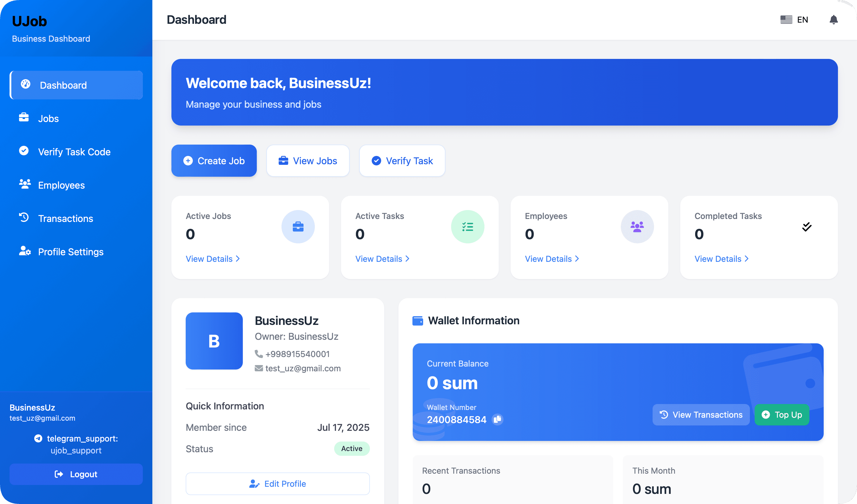Open View Details under Completed Tasks
The height and width of the screenshot is (504, 857).
(721, 259)
